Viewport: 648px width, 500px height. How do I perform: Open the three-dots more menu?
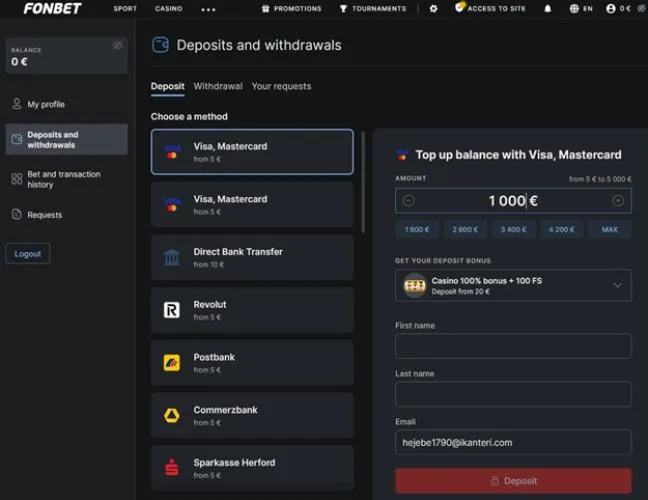[x=208, y=9]
